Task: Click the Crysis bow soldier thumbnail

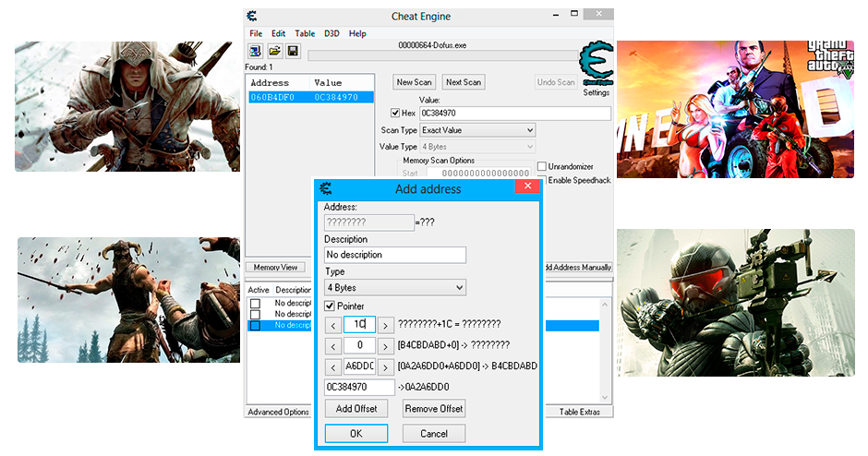Action: click(x=736, y=303)
